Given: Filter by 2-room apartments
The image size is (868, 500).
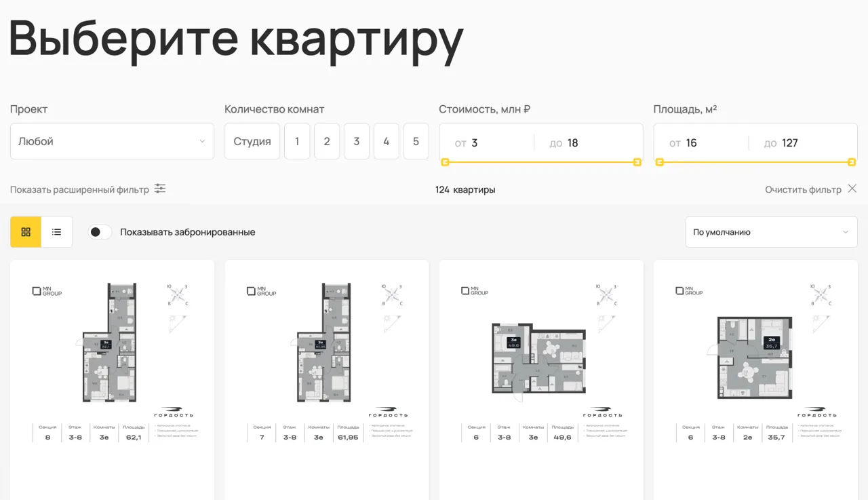Looking at the screenshot, I should (327, 141).
